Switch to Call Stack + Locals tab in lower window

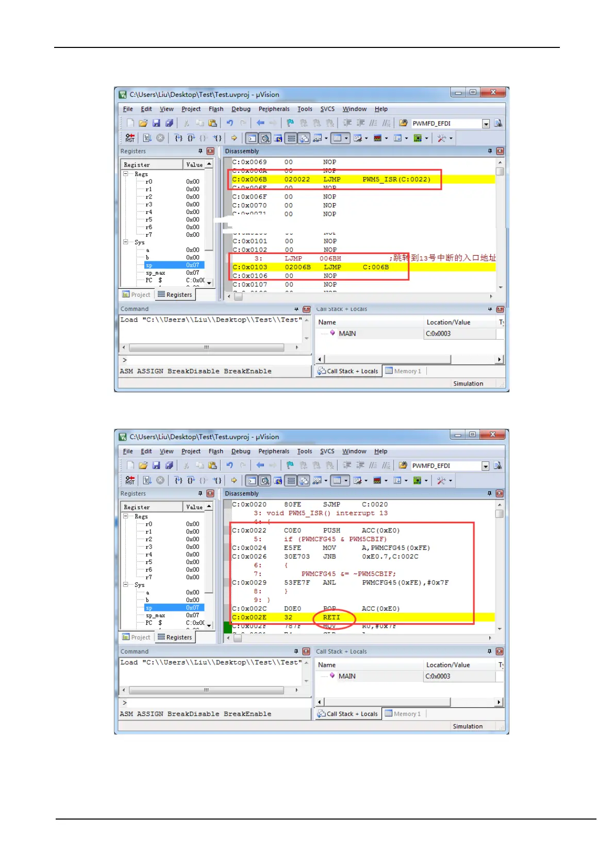tap(348, 714)
